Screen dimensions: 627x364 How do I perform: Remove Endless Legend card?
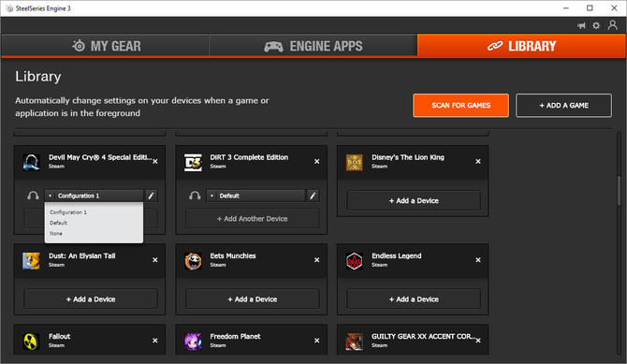pyautogui.click(x=478, y=259)
